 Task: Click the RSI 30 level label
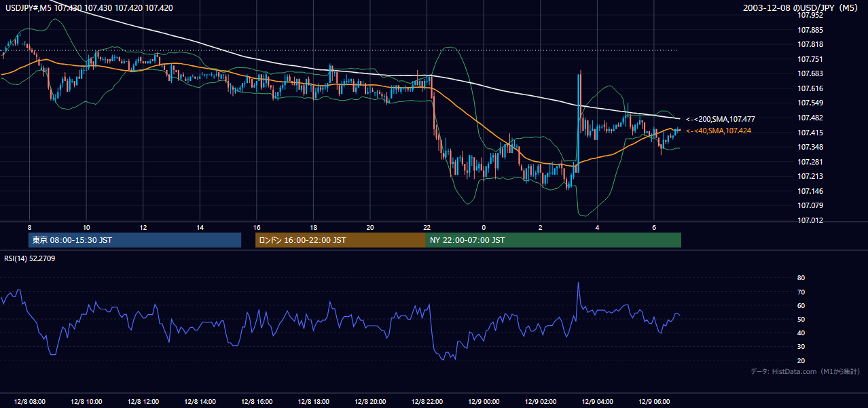(801, 347)
